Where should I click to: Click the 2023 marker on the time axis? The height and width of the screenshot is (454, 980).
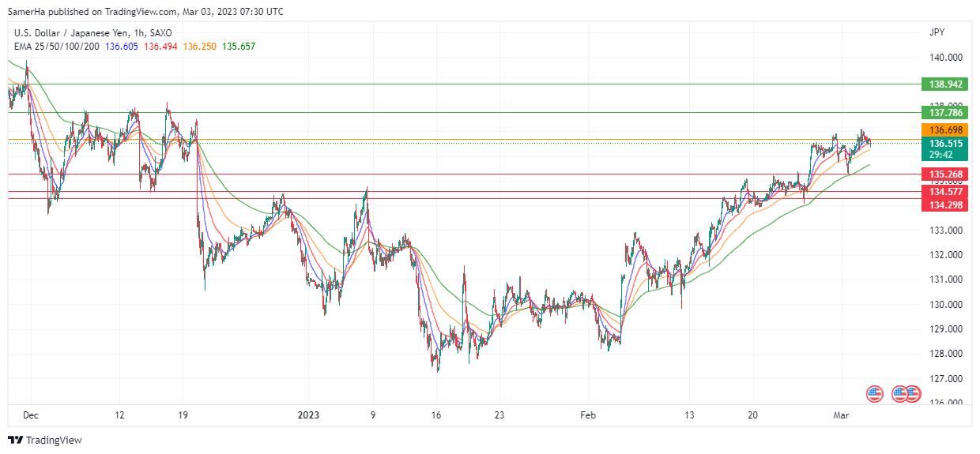coord(307,415)
